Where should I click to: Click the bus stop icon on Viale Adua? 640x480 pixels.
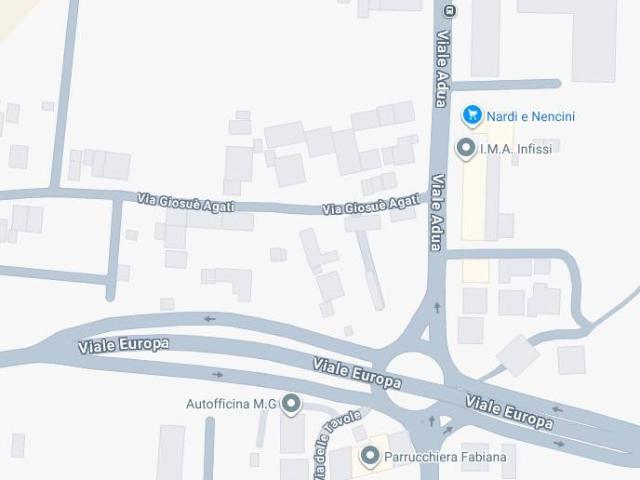[x=450, y=11]
